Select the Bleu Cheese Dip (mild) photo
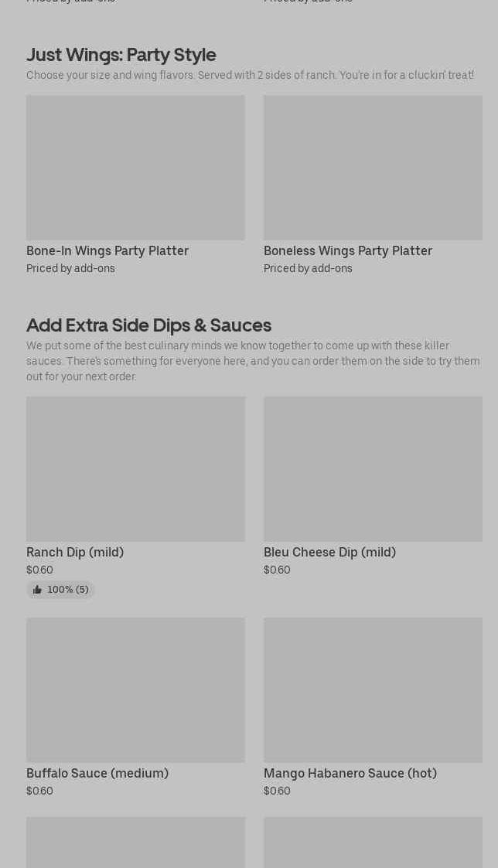The width and height of the screenshot is (498, 868). pos(373,469)
